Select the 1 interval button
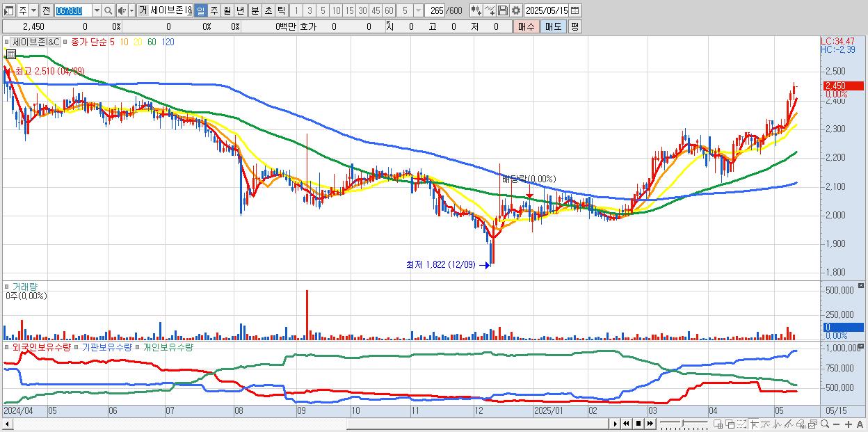 (296, 10)
